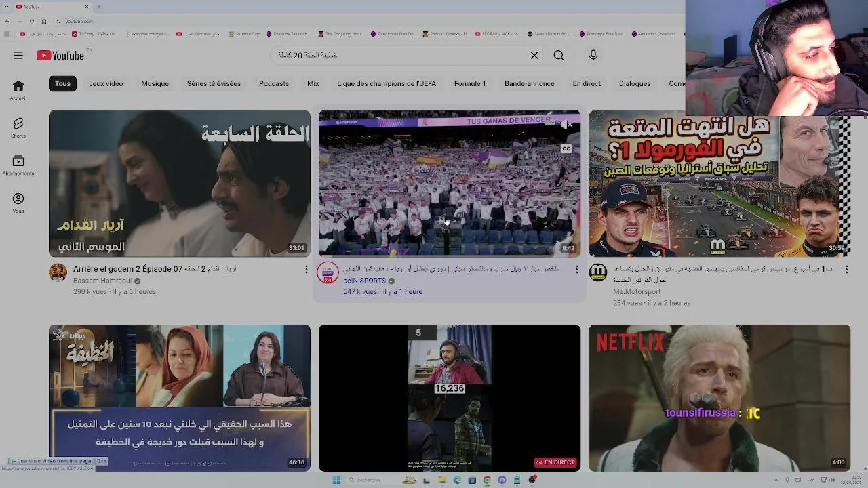868x488 pixels.
Task: Start voice search with the microphone
Action: click(x=593, y=55)
